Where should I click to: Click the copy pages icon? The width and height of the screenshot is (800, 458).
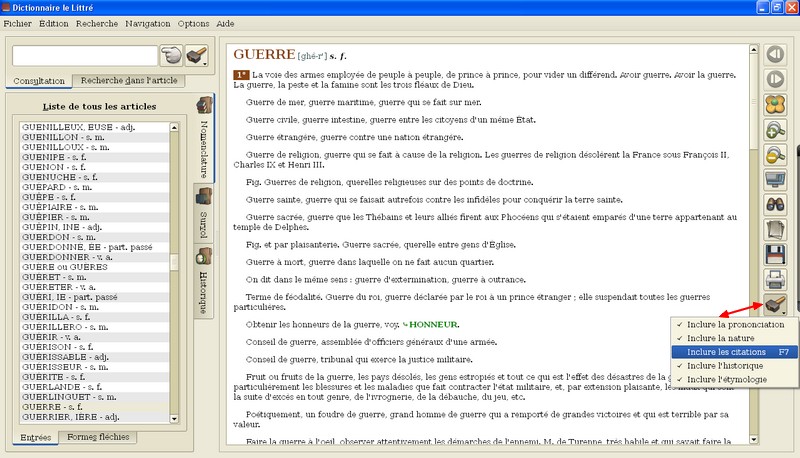point(775,230)
